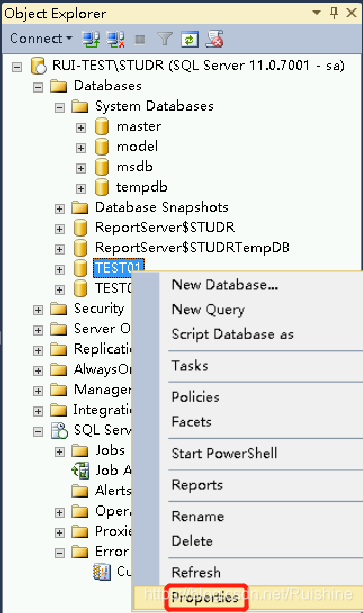The width and height of the screenshot is (363, 613).
Task: Click the green Refresh toolbar icon
Action: click(x=190, y=39)
